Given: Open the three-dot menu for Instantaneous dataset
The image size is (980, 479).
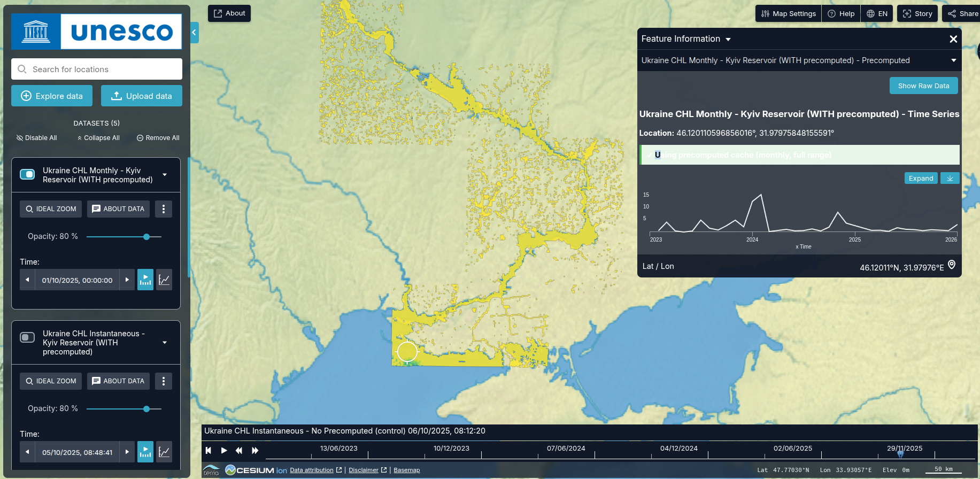Looking at the screenshot, I should [164, 381].
